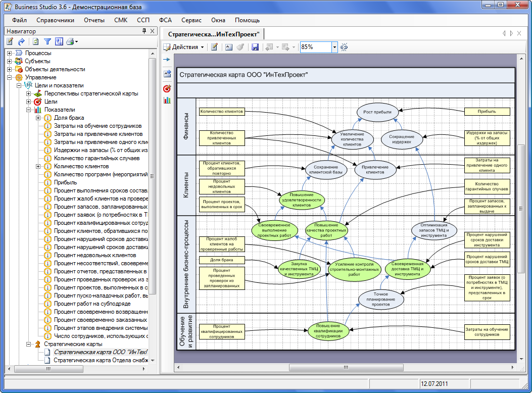
Task: Select Прибыль in the Navigator tree
Action: (66, 182)
